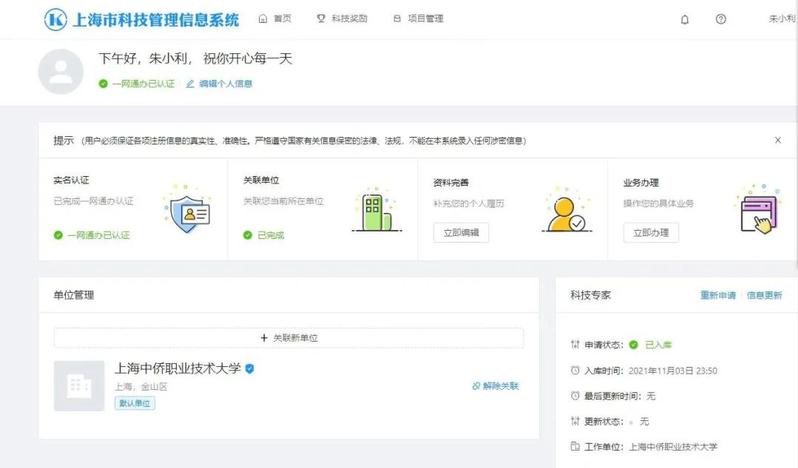Image resolution: width=798 pixels, height=468 pixels.
Task: Click the yellow person profile illustration
Action: 563,211
